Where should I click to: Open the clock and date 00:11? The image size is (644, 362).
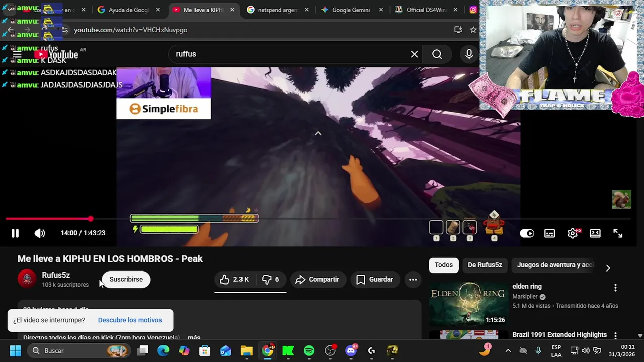pyautogui.click(x=621, y=350)
